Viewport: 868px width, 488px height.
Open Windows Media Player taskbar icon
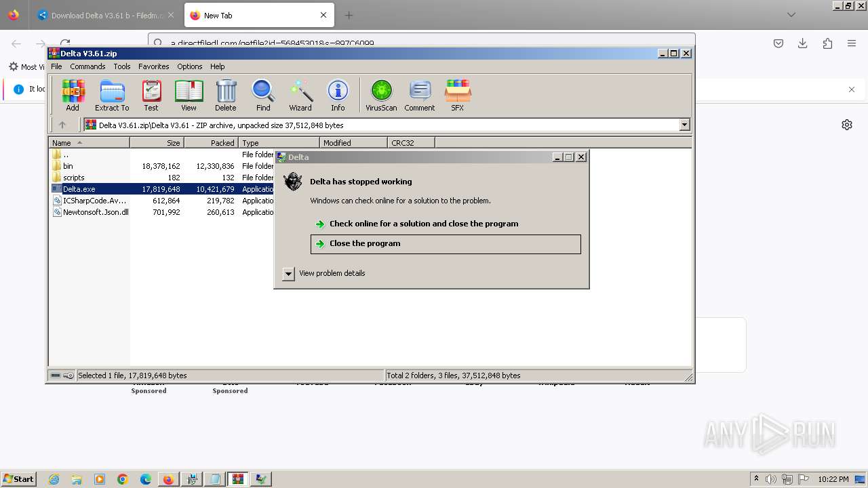coord(100,479)
